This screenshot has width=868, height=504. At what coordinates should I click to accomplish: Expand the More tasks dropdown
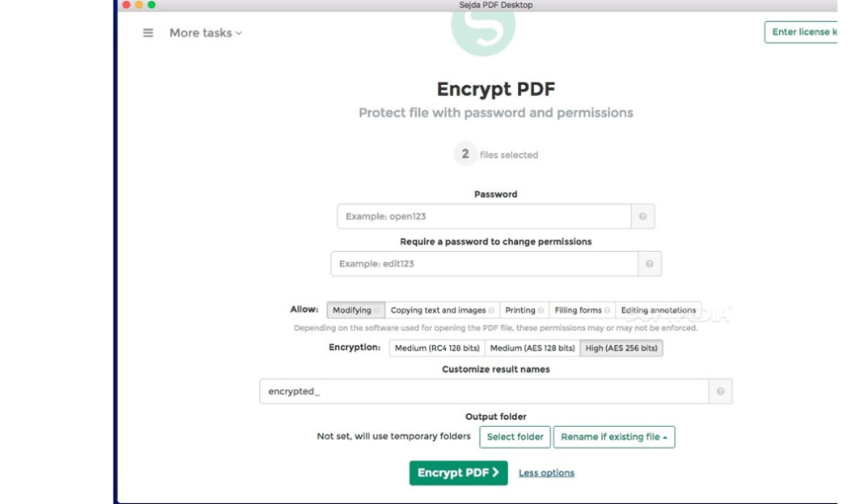205,33
